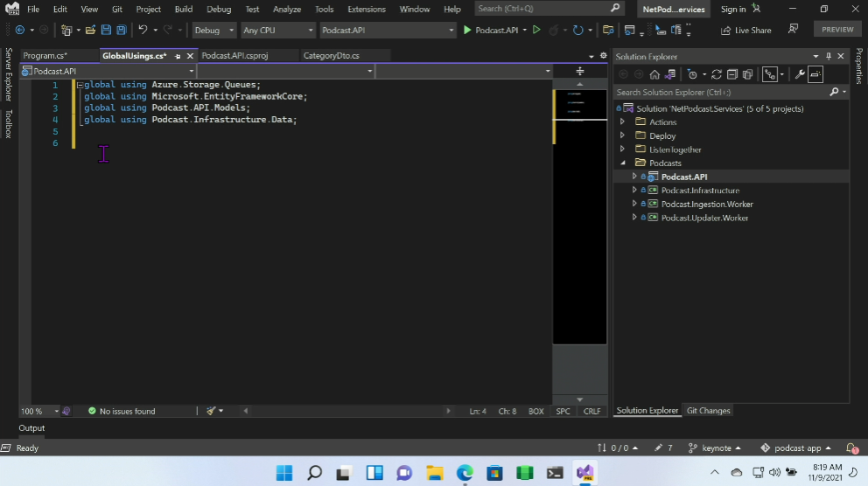Click the Open File folder icon
The height and width of the screenshot is (486, 868).
coord(90,30)
